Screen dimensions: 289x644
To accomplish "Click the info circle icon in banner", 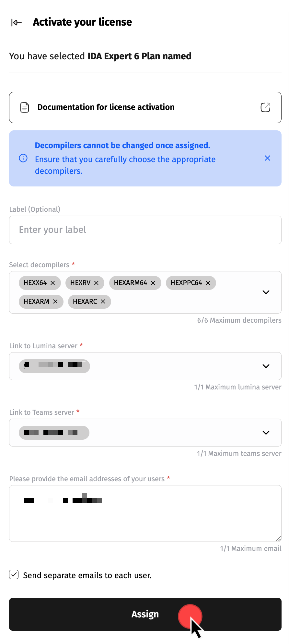I will pos(23,158).
